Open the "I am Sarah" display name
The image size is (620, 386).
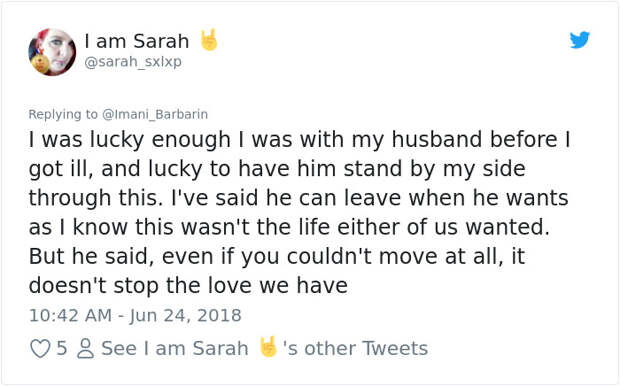(x=137, y=41)
